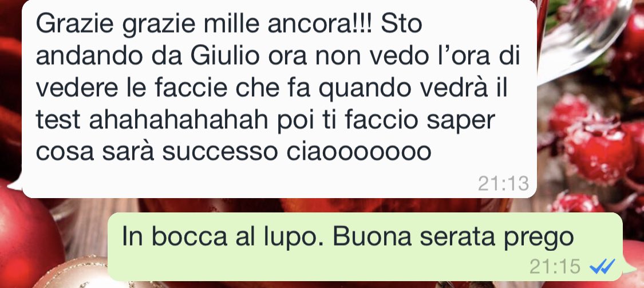Image resolution: width=644 pixels, height=288 pixels.
Task: Click the 21:15 timestamp on sent message
Action: (x=555, y=266)
